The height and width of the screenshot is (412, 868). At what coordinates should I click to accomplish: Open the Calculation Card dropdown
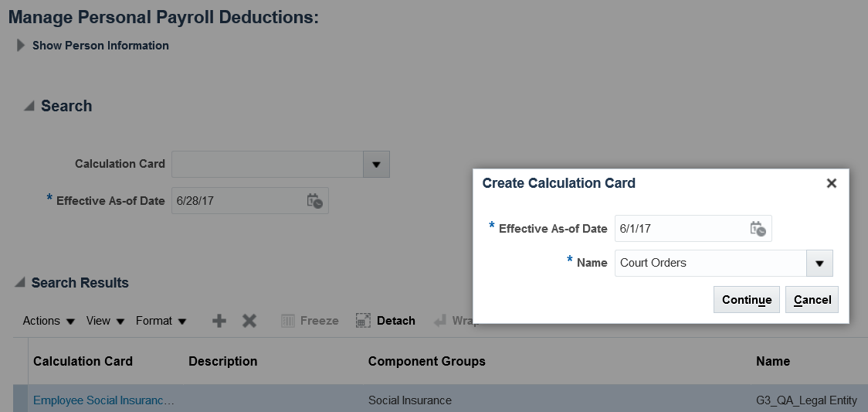(x=376, y=164)
